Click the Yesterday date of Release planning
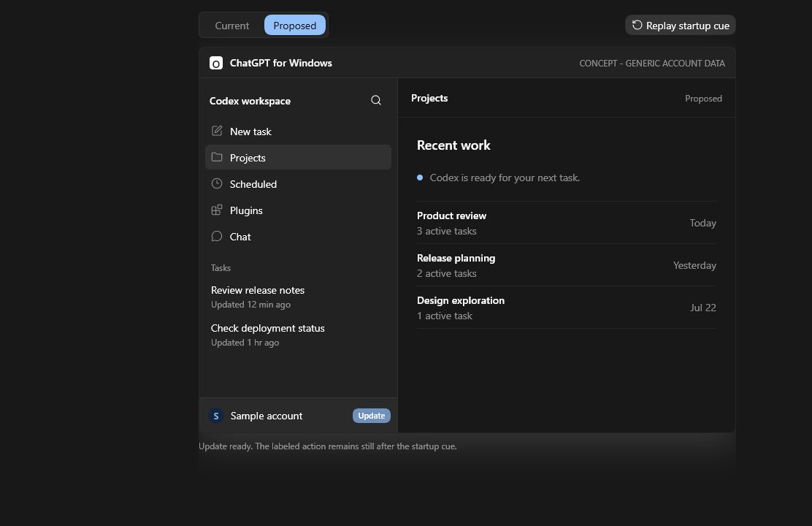 [x=694, y=265]
